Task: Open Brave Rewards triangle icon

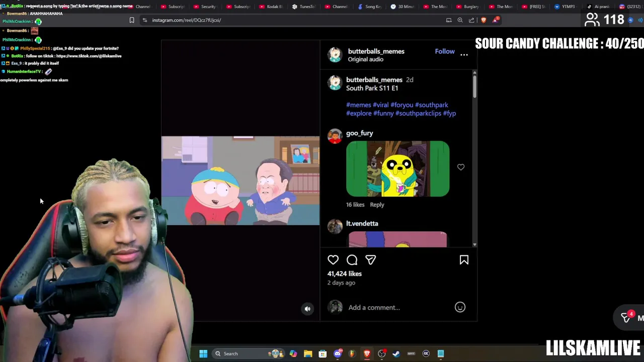Action: [496, 20]
